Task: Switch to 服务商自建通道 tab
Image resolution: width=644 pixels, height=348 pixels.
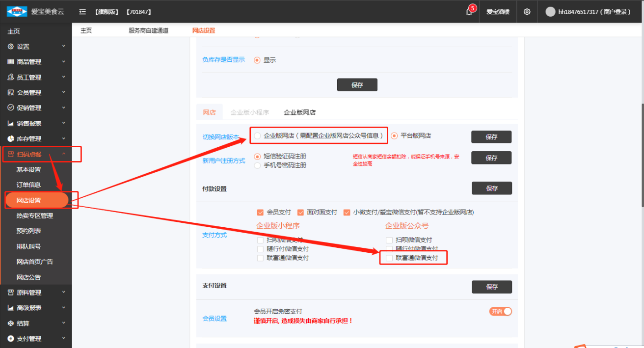Action: 148,30
